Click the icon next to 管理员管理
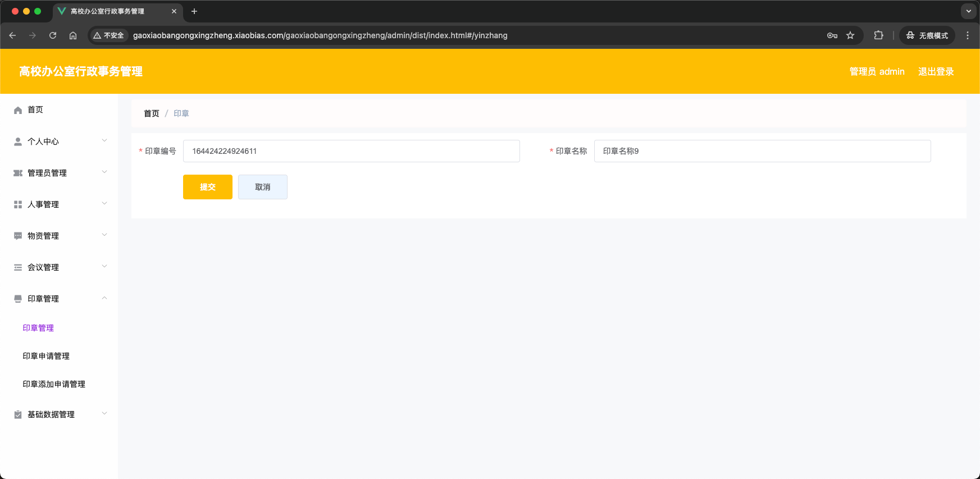The image size is (980, 479). pos(18,173)
